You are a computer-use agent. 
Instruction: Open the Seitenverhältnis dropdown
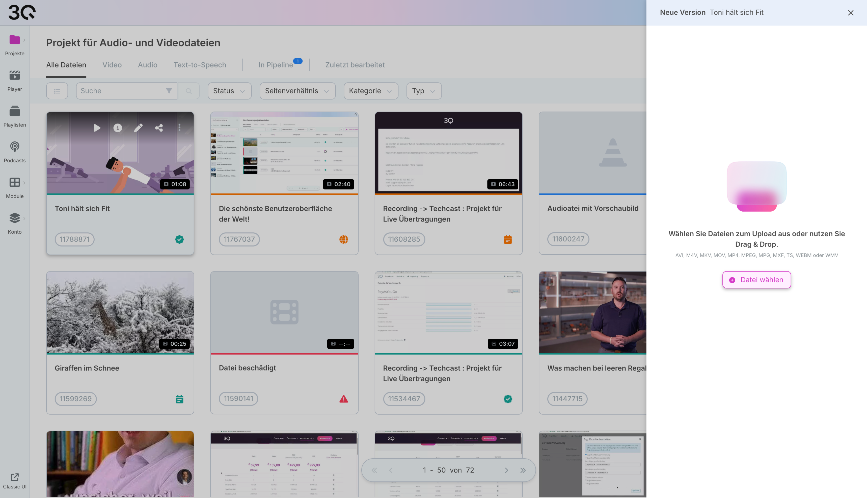(297, 91)
